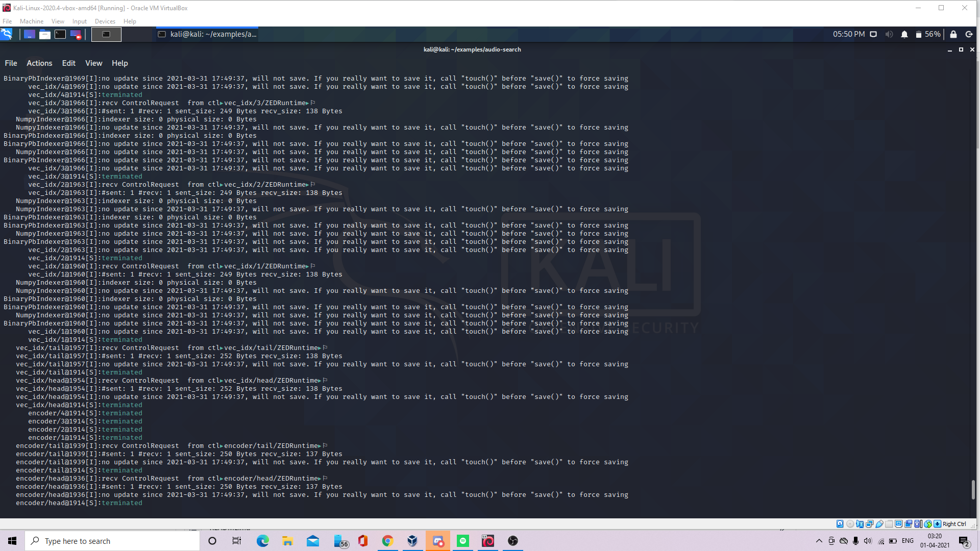Click the Kali notification bell icon
This screenshot has width=980, height=551.
[x=904, y=34]
